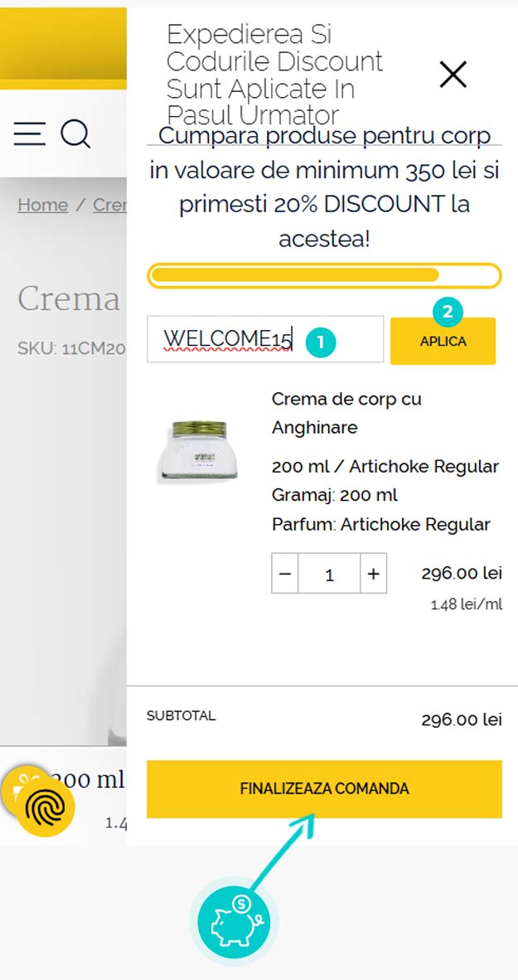Click the step 1 teal badge
The height and width of the screenshot is (980, 518).
click(321, 341)
